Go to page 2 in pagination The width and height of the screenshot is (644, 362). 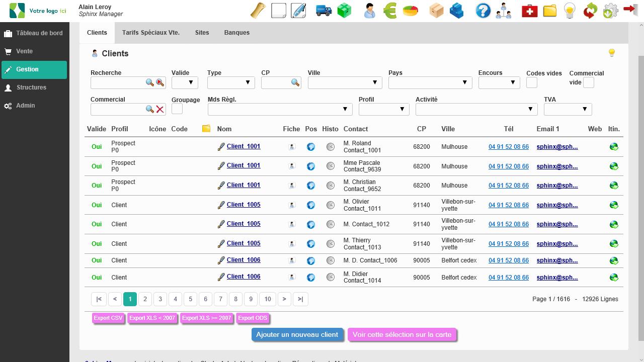pos(145,299)
